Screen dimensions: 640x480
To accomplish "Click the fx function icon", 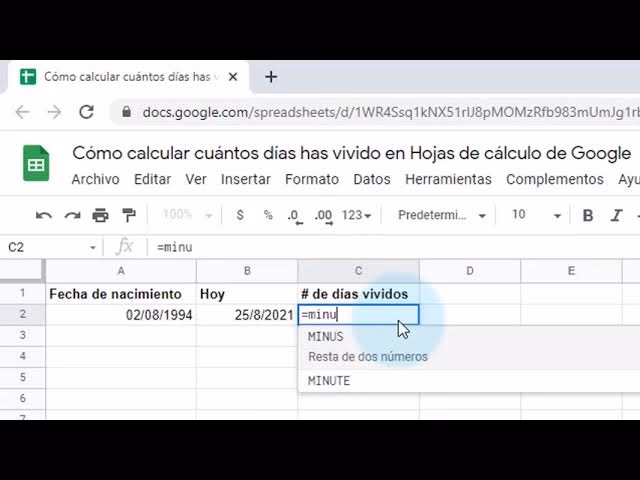I will (124, 247).
